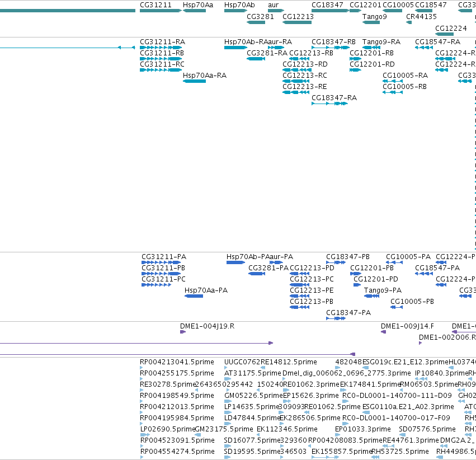
Task: Click the LD47844.5prime label
Action: 252,418
